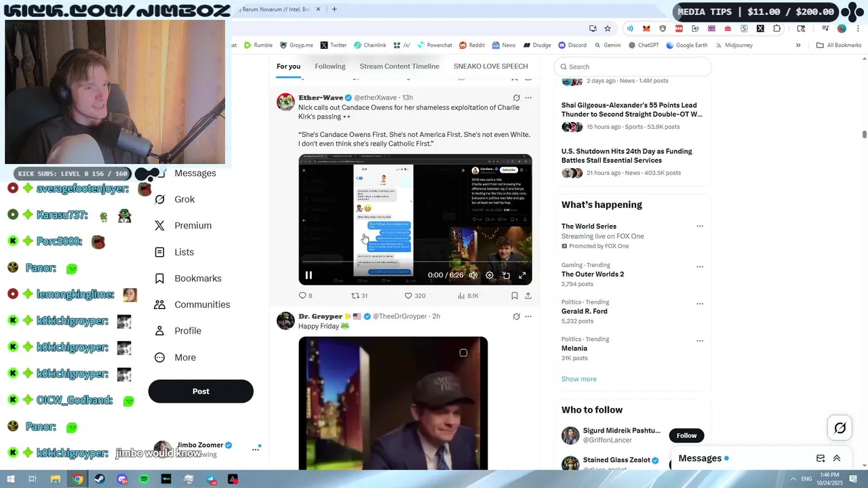This screenshot has height=488, width=868.
Task: Open the Groyp.me bookmark
Action: 296,45
